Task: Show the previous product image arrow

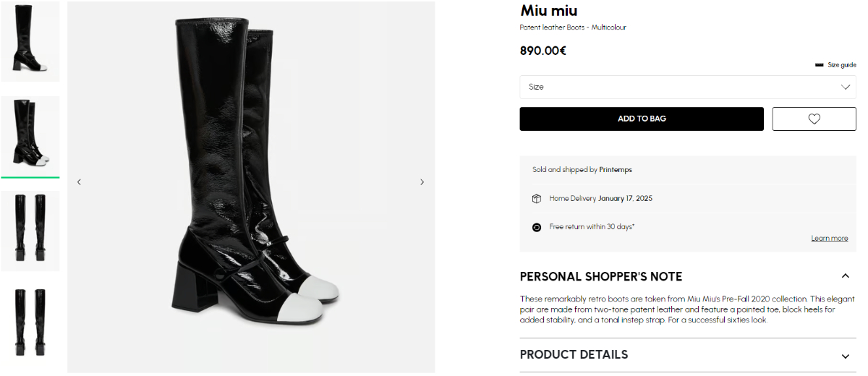Action: [x=79, y=182]
